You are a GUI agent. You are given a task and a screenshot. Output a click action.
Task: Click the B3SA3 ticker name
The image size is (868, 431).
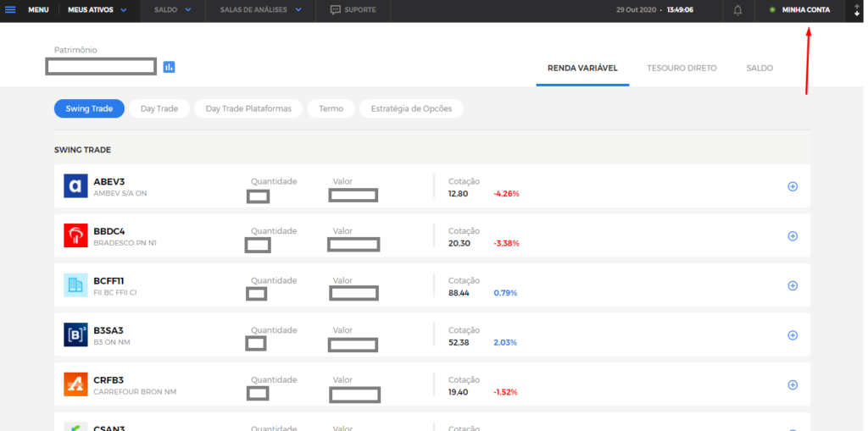coord(108,330)
